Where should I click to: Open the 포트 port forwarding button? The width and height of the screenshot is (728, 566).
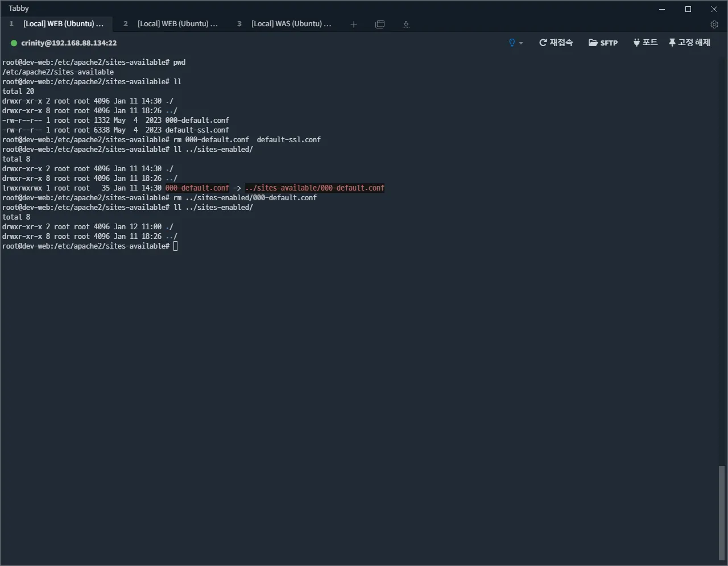pos(645,43)
